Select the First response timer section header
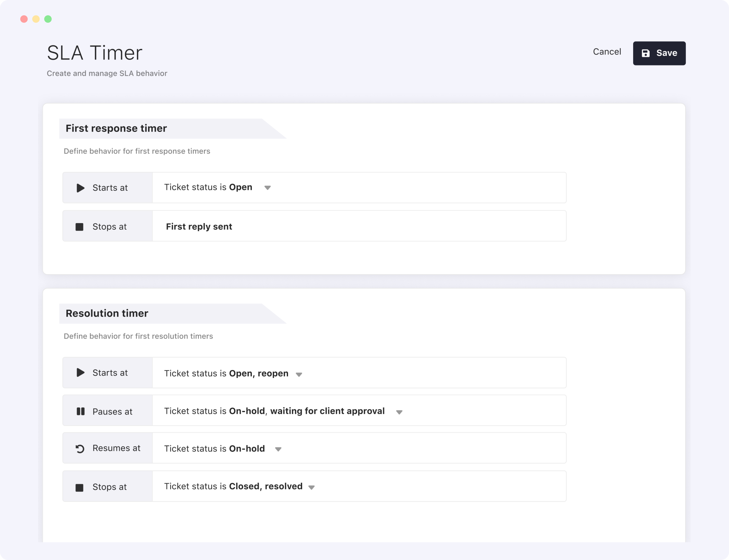Viewport: 729px width, 560px height. tap(116, 128)
